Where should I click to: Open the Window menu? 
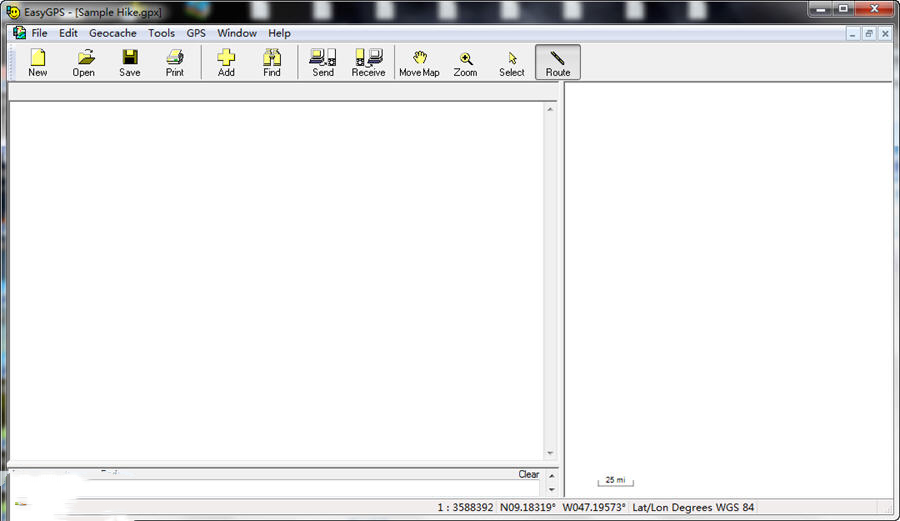tap(236, 33)
